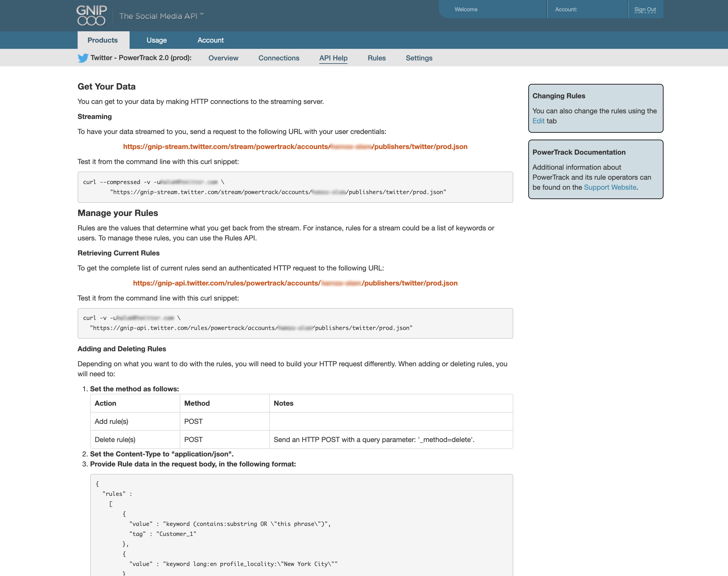Switch to the Usage tab
728x576 pixels.
[156, 40]
